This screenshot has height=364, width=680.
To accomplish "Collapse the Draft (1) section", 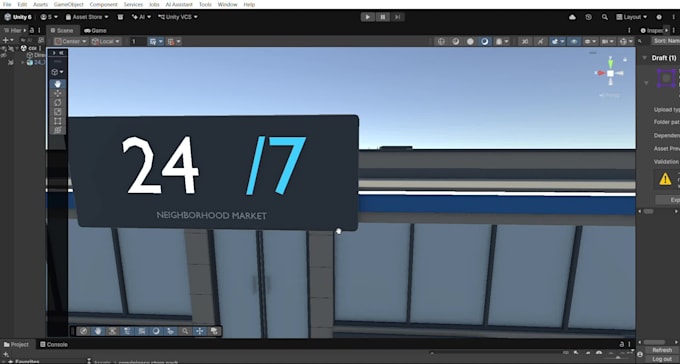I will (x=644, y=58).
